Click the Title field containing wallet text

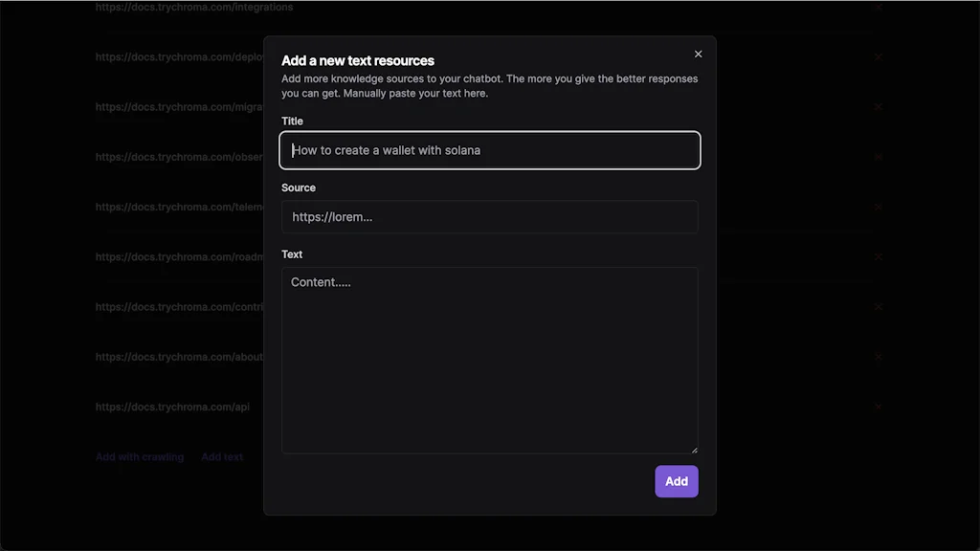point(489,150)
